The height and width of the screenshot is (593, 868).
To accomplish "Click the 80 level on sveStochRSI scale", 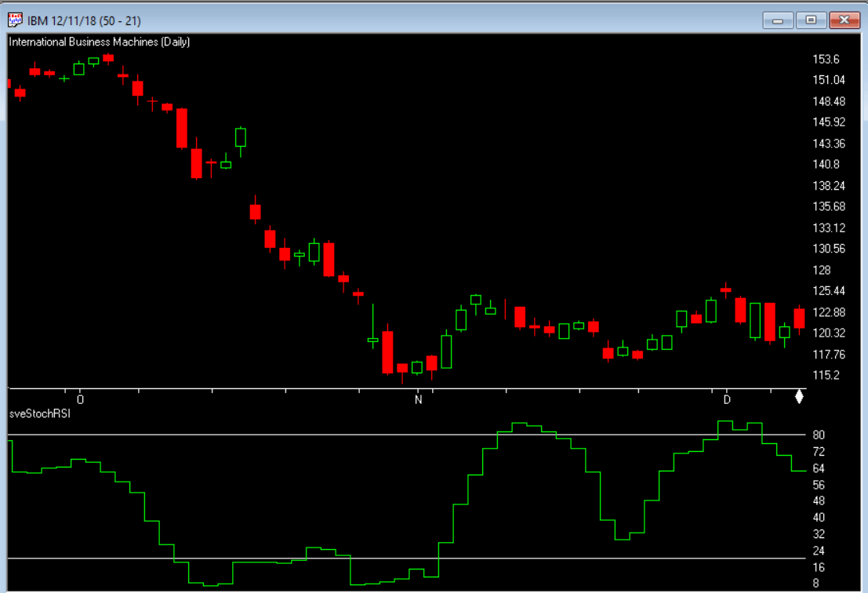I will pos(819,435).
